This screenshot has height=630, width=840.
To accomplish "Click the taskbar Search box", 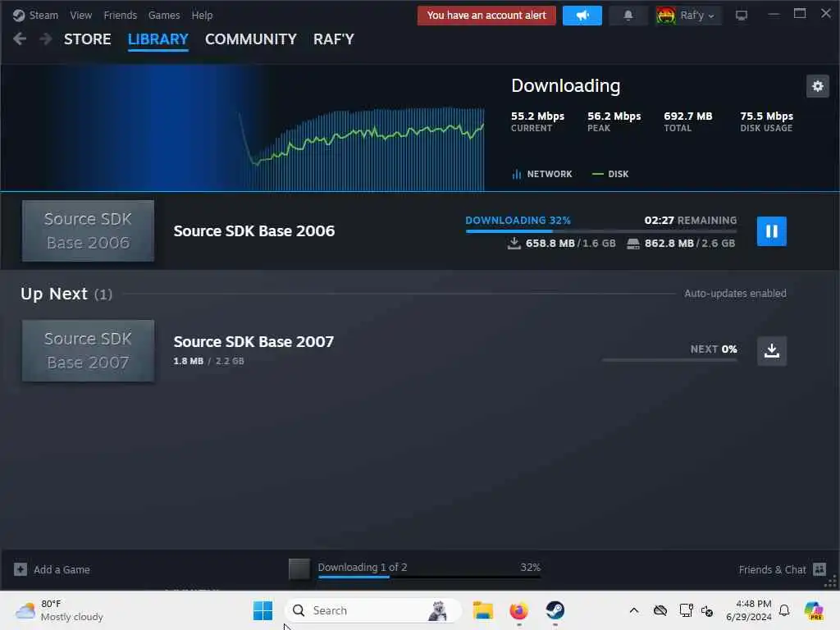I will [373, 610].
